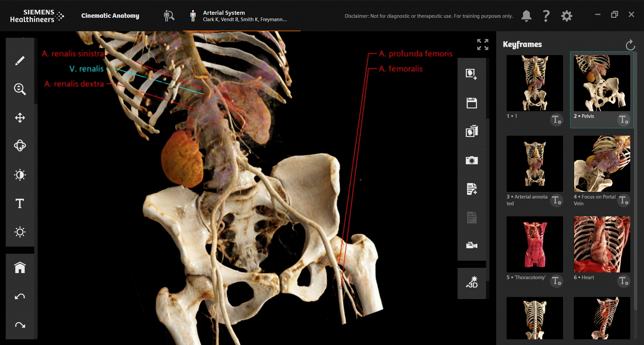Open patient search icon in header
The width and height of the screenshot is (644, 345).
169,16
